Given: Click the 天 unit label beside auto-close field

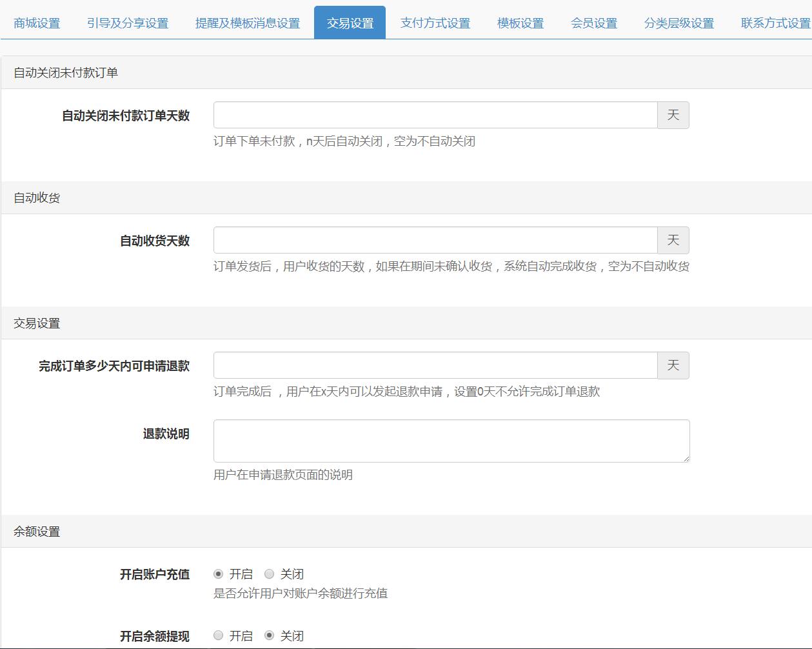Looking at the screenshot, I should [x=673, y=115].
